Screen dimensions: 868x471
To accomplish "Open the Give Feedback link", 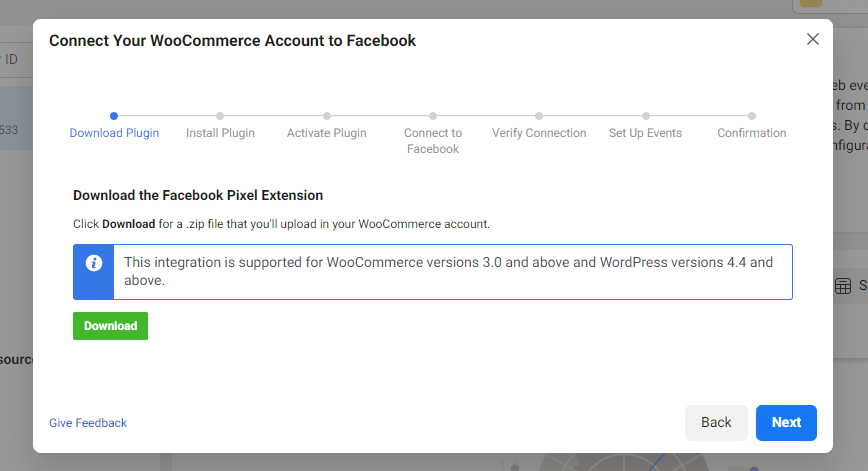I will [x=88, y=423].
